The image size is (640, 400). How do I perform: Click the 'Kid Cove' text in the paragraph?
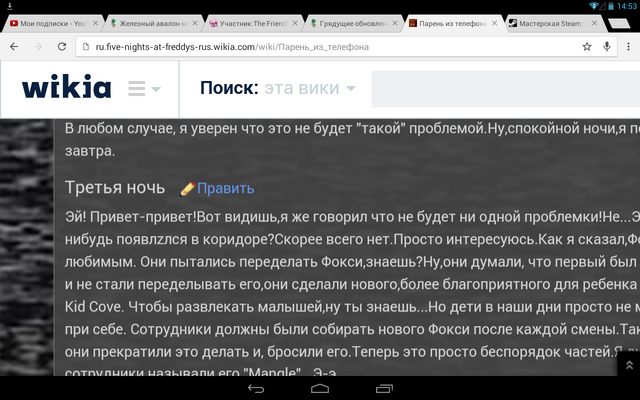point(94,307)
